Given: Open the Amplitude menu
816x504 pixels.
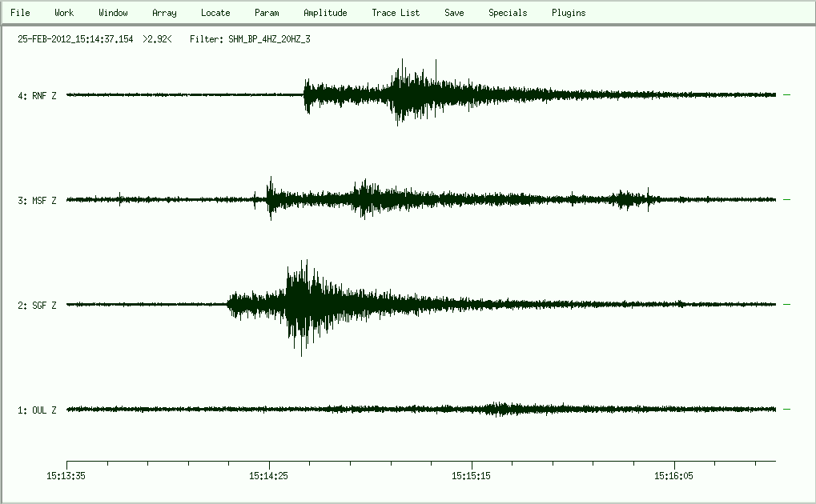Looking at the screenshot, I should 325,13.
